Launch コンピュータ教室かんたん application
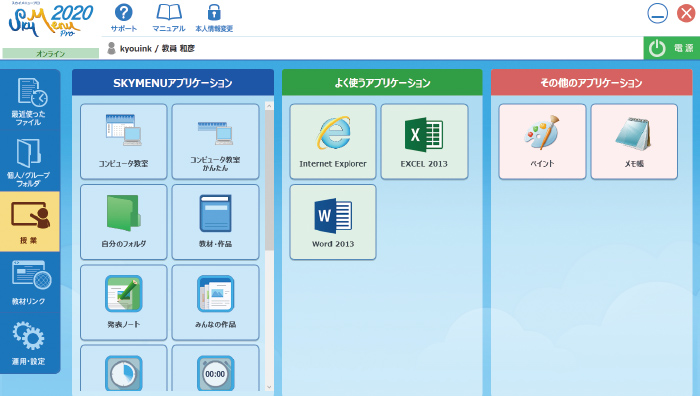700x396 pixels. [215, 142]
